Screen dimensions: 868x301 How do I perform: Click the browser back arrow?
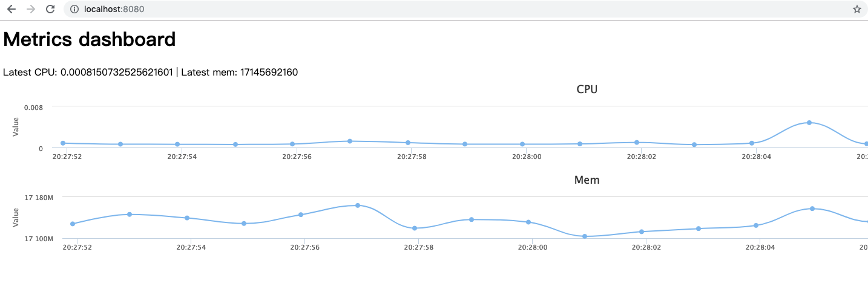coord(11,9)
